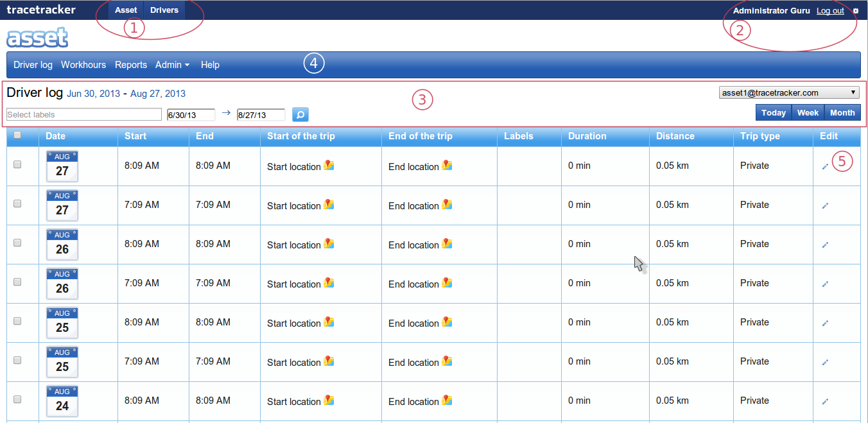Focus the Select labels input field
Image resolution: width=868 pixels, height=423 pixels.
(84, 114)
